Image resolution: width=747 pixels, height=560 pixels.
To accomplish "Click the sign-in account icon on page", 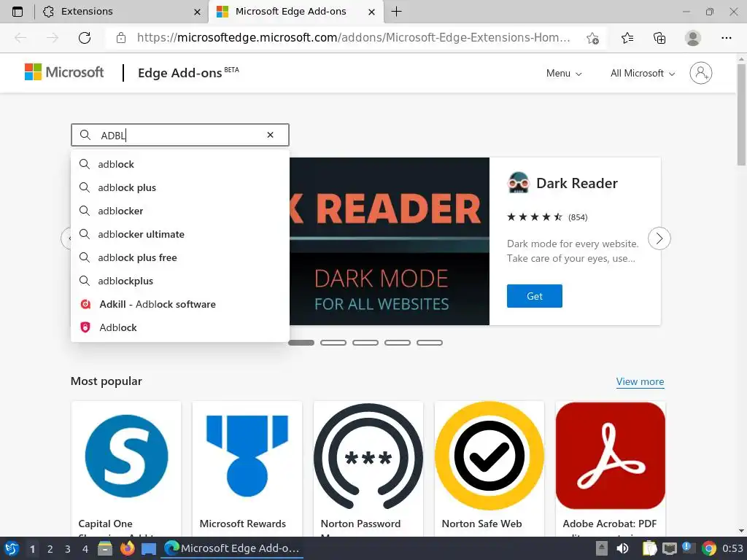I will tap(701, 73).
